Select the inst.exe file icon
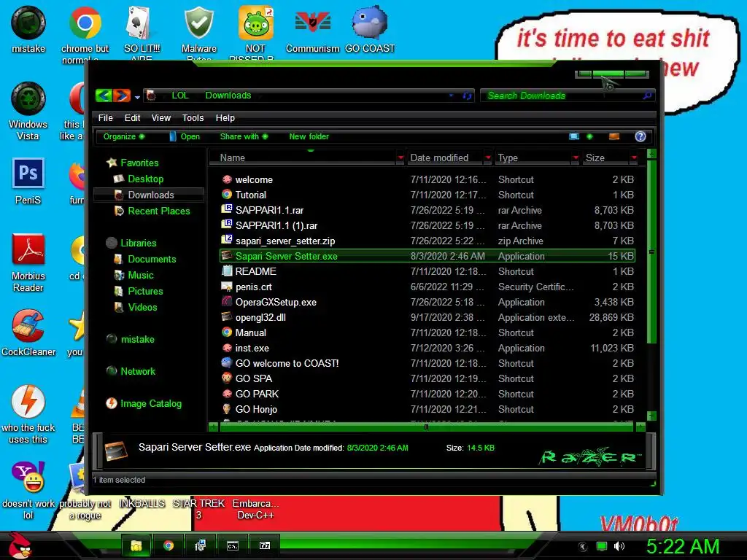 [227, 348]
